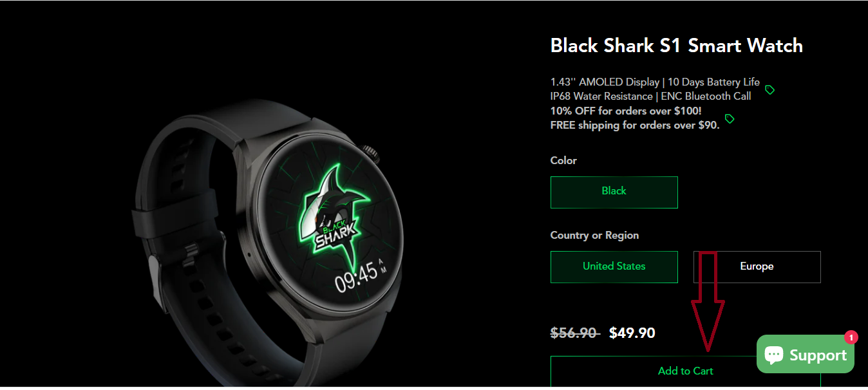This screenshot has width=868, height=390.
Task: Select the Black color option
Action: (614, 192)
